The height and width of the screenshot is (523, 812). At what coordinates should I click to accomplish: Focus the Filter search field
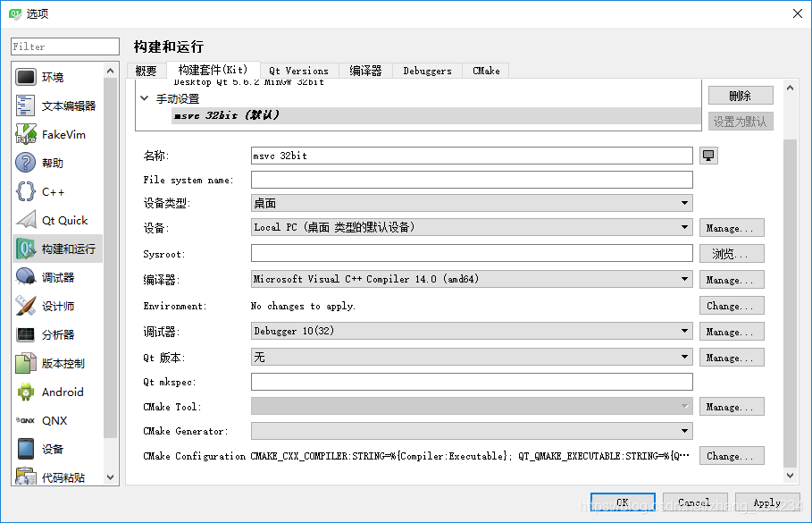(65, 46)
